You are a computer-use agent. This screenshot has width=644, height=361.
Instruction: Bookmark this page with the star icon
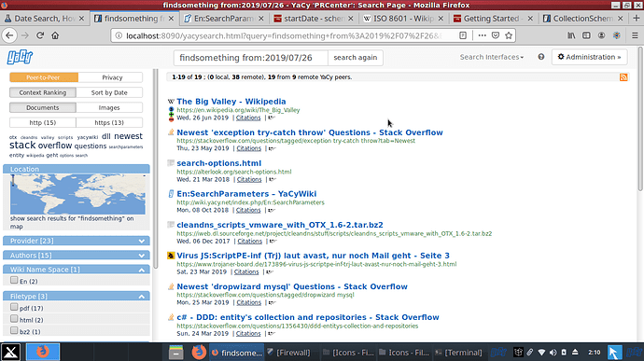(x=509, y=35)
